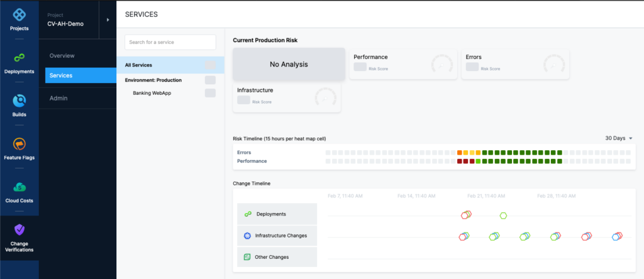Viewport: 644px width, 279px height.
Task: Select the Other Changes row label
Action: pyautogui.click(x=277, y=257)
